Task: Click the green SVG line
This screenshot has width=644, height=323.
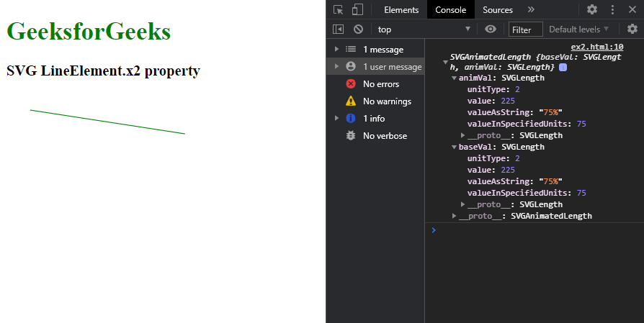Action: 107,122
